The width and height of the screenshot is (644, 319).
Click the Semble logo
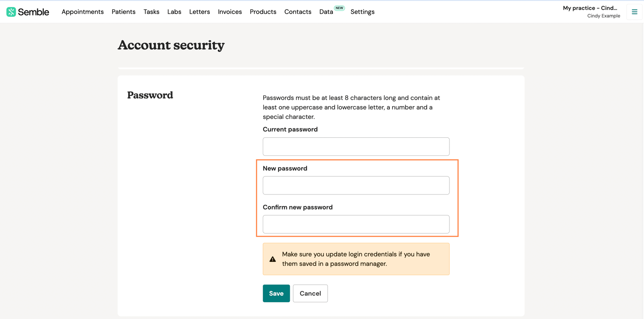coord(27,12)
